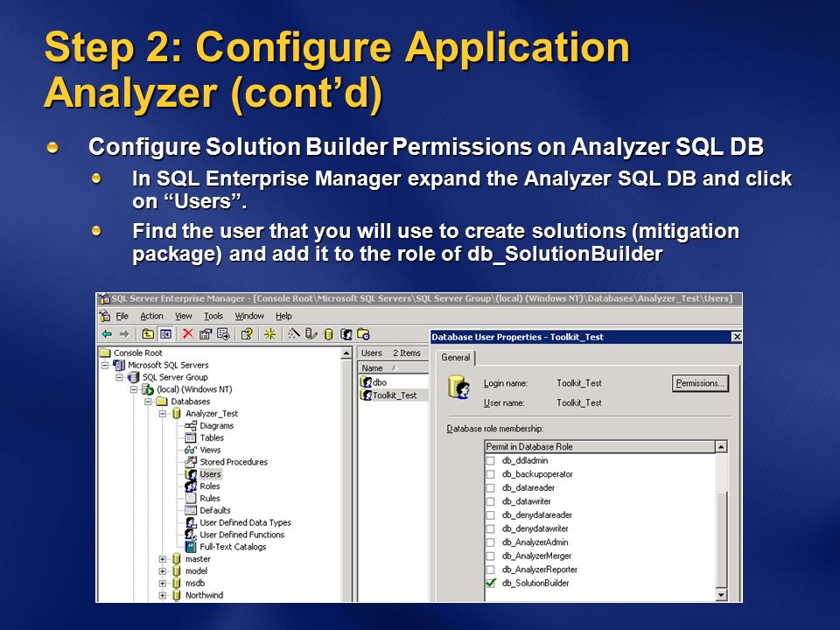Image resolution: width=840 pixels, height=630 pixels.
Task: Check the db_AnalyzerAdmin role checkbox
Action: [490, 542]
